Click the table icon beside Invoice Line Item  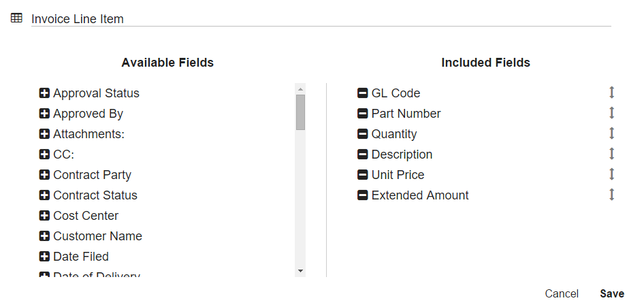pyautogui.click(x=17, y=18)
